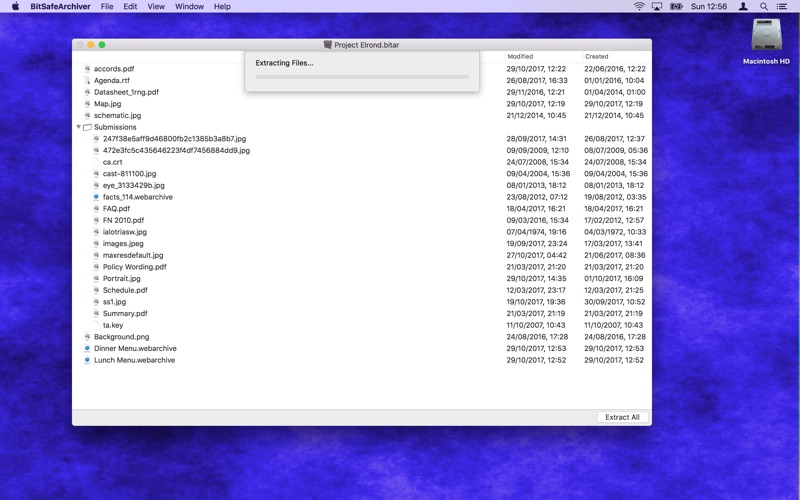Screen dimensions: 800x500
Task: Select the FN 2010.pdf file name
Action: (123, 220)
